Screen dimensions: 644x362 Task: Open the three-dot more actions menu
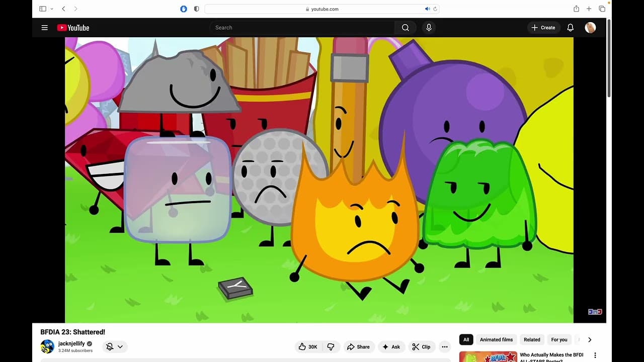[444, 346]
